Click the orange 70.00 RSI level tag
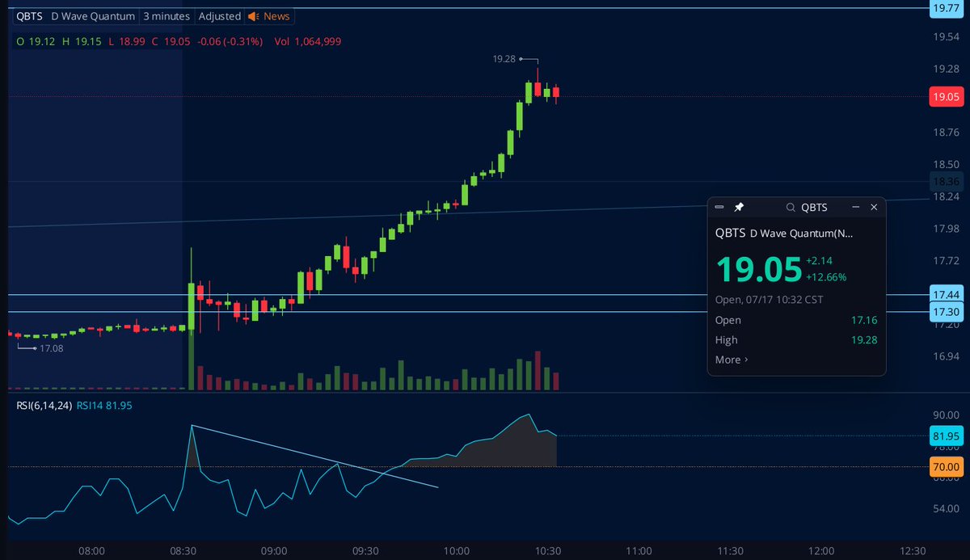This screenshot has height=560, width=970. pos(946,466)
